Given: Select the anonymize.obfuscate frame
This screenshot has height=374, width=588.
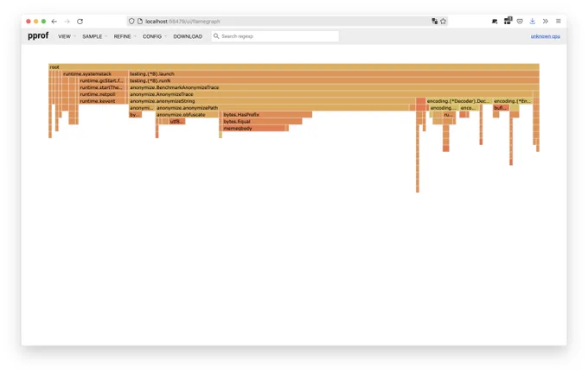Looking at the screenshot, I should point(187,115).
